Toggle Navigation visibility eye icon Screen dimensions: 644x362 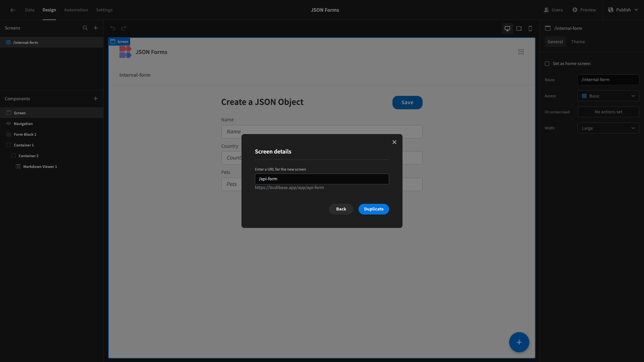tap(9, 124)
